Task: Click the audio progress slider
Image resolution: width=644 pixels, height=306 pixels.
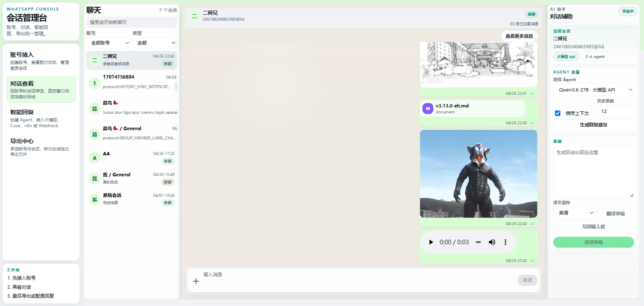Action: (478, 242)
